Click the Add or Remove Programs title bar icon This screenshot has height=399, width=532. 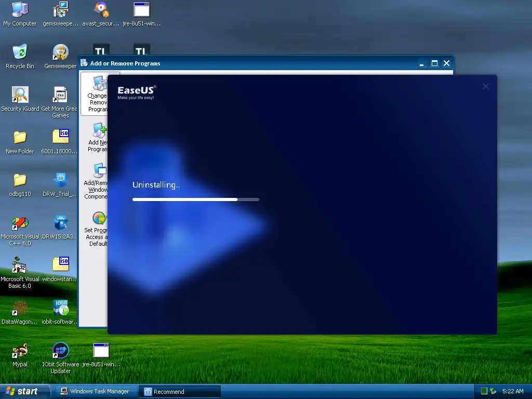(84, 63)
